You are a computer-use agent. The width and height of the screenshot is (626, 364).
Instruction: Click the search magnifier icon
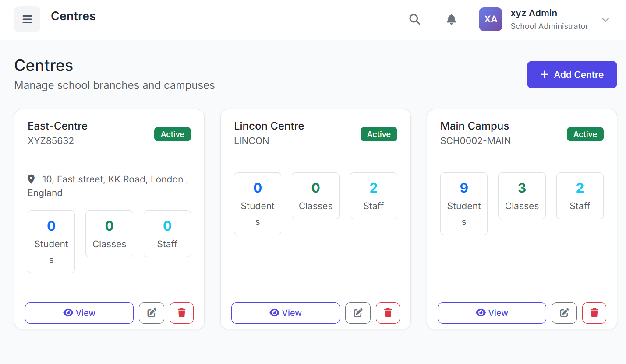point(414,19)
